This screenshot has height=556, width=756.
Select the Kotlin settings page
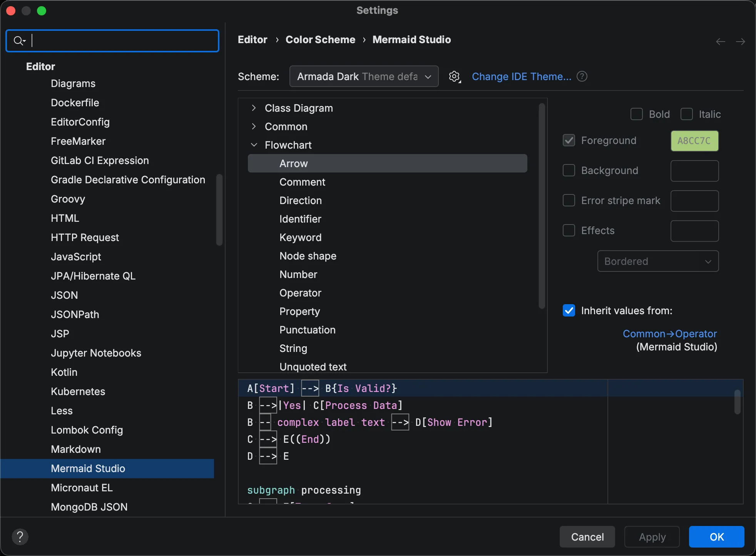pyautogui.click(x=64, y=372)
